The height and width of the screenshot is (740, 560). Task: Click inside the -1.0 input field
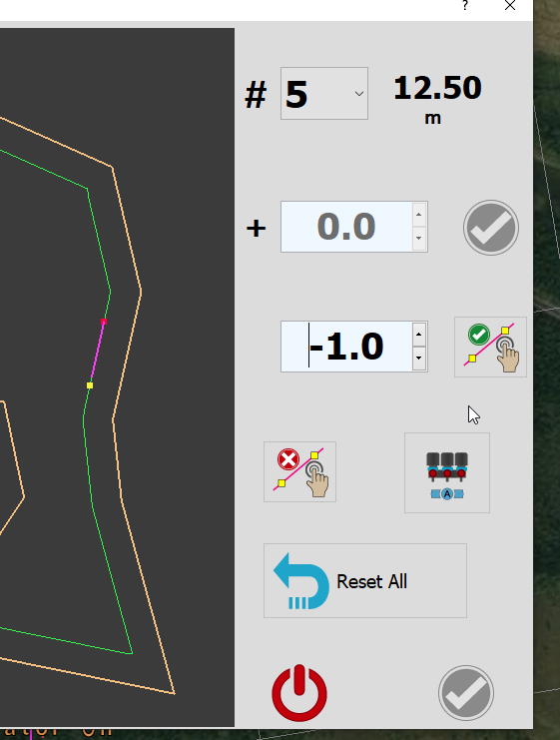[346, 347]
